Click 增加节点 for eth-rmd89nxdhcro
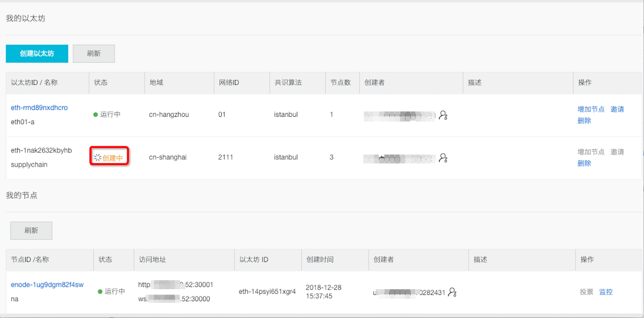 [591, 109]
